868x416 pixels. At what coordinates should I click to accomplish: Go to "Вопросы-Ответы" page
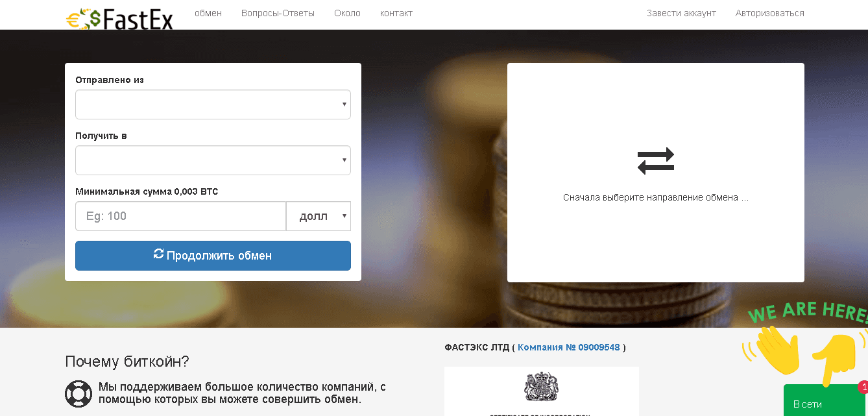click(x=278, y=13)
